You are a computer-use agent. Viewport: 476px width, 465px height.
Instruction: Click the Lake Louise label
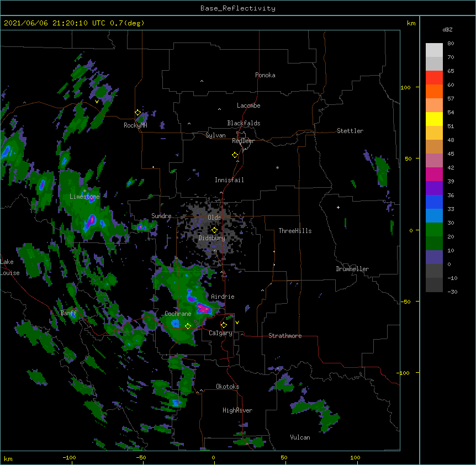pos(10,267)
